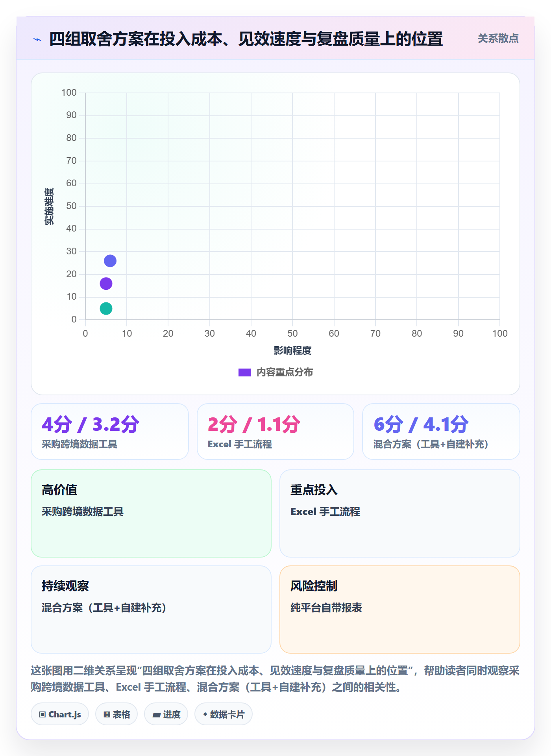551x756 pixels.
Task: Click the 影响程度 x-axis title
Action: click(x=292, y=350)
